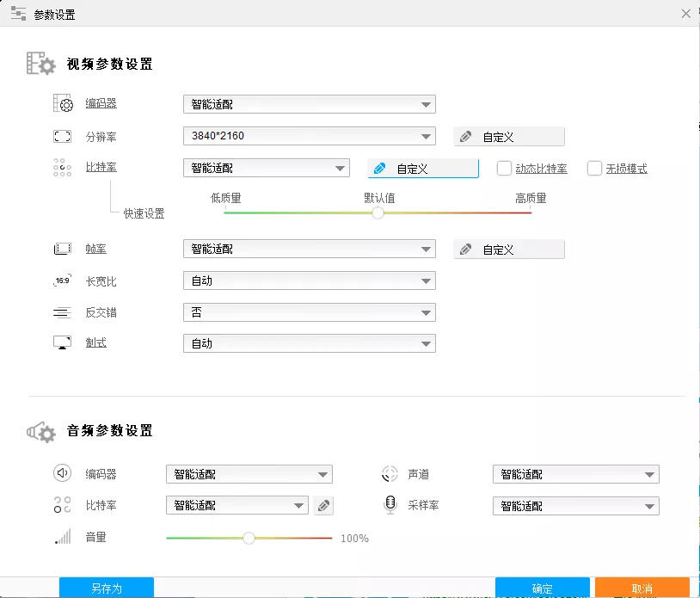
Task: Click the resolution frame icon
Action: 62,135
